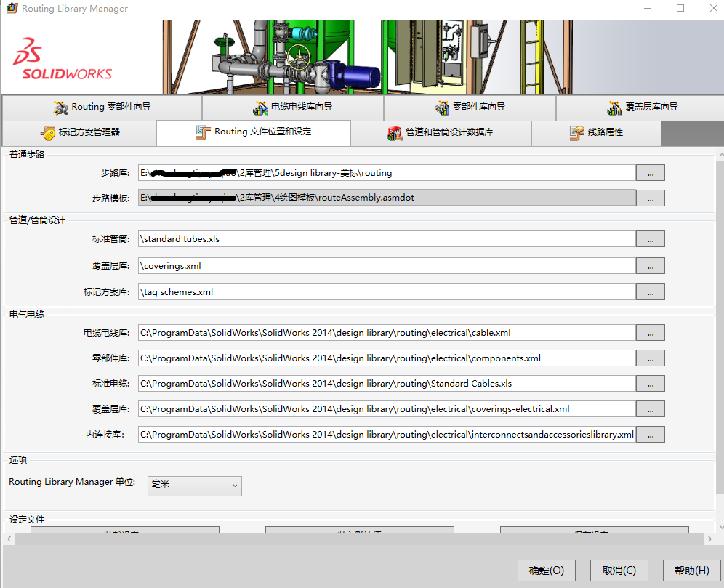Click the 管道和管筒设计数据库 tab icon
This screenshot has height=588, width=724.
[x=395, y=133]
